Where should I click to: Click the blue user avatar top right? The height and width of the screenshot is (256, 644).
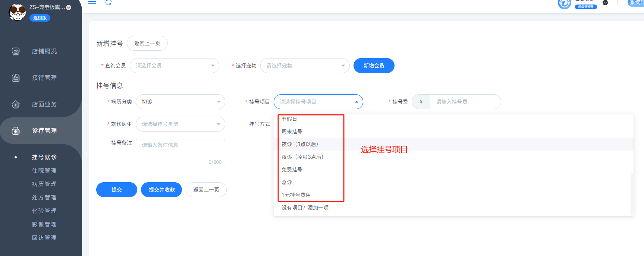tap(564, 4)
